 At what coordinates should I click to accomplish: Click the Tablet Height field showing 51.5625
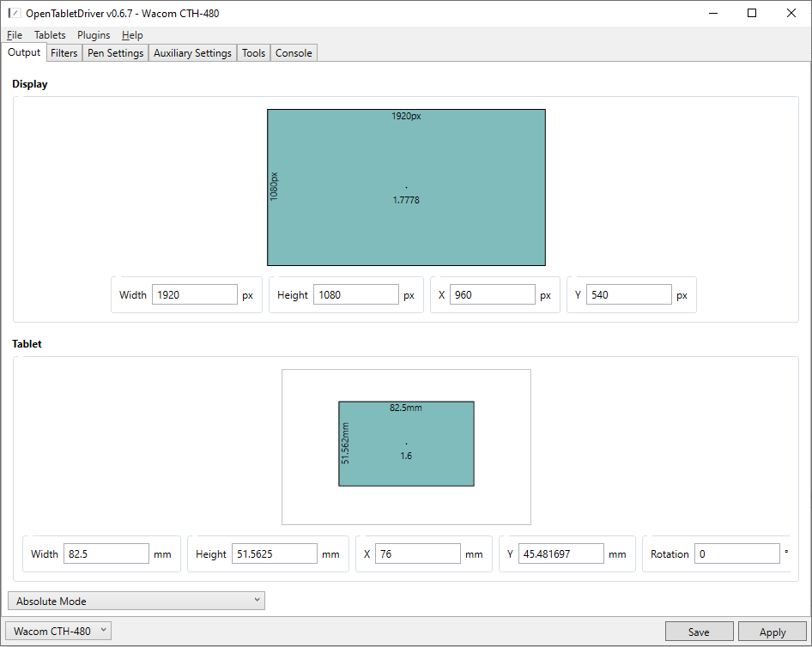(275, 553)
